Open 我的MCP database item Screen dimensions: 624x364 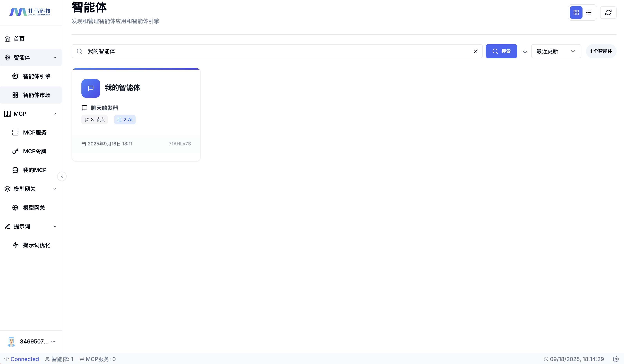(34, 170)
